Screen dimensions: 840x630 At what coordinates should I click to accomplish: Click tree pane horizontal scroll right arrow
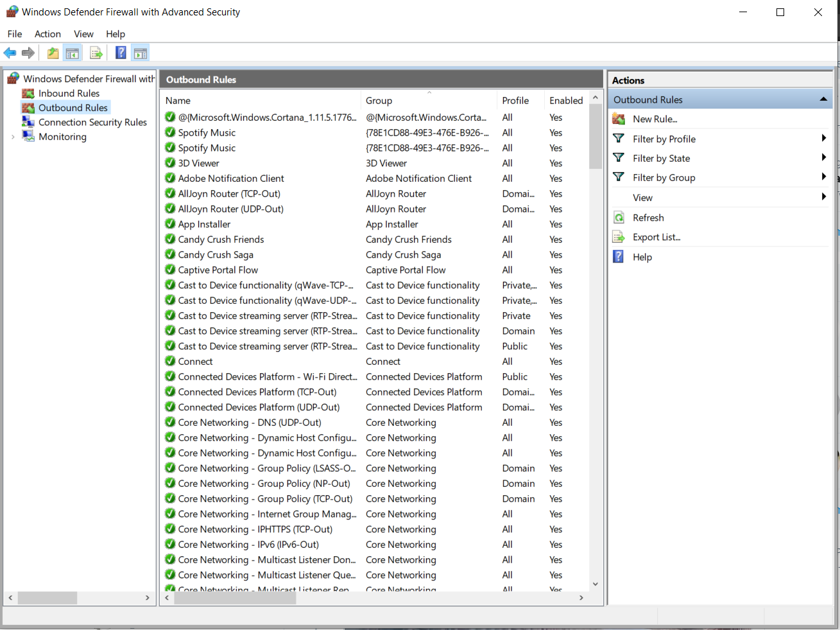[x=148, y=597]
